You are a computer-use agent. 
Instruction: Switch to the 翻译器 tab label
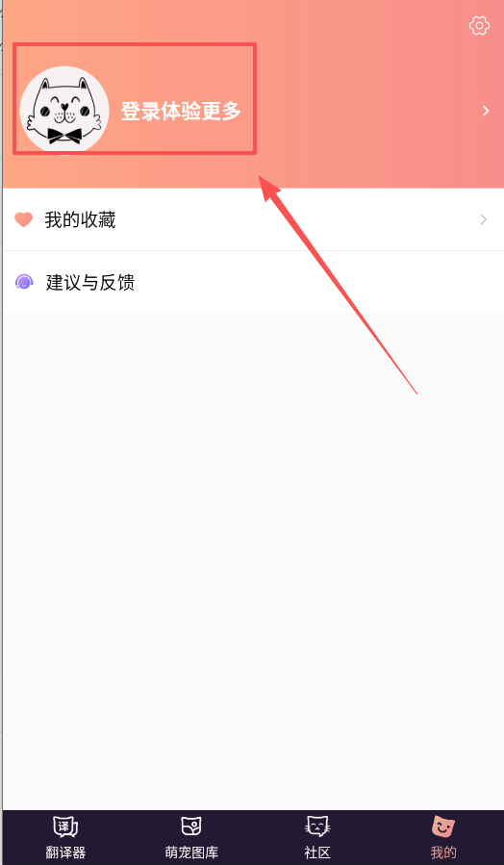[65, 852]
